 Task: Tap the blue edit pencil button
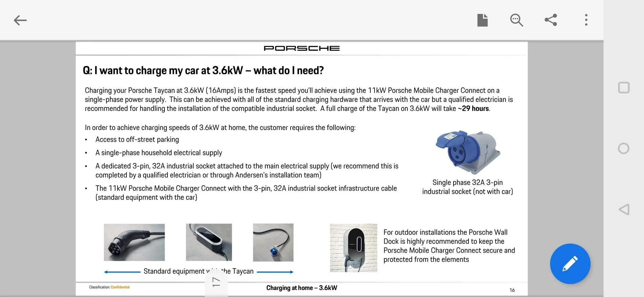click(x=570, y=264)
